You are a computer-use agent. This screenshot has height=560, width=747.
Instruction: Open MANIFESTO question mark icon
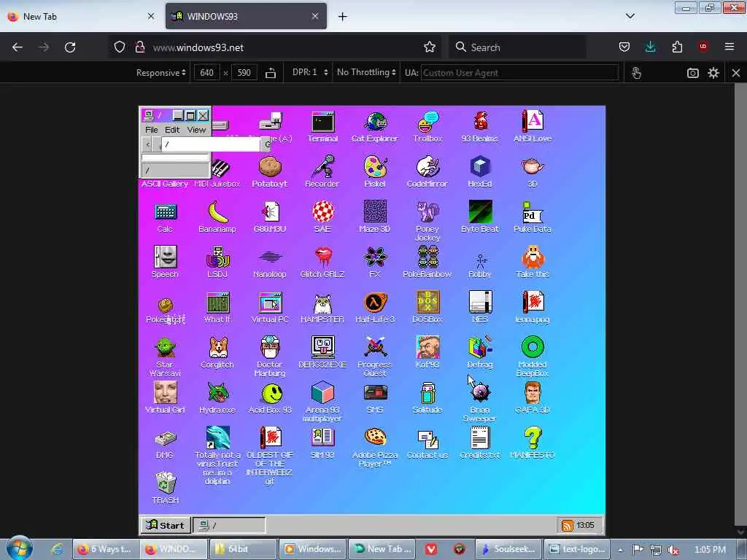click(532, 443)
